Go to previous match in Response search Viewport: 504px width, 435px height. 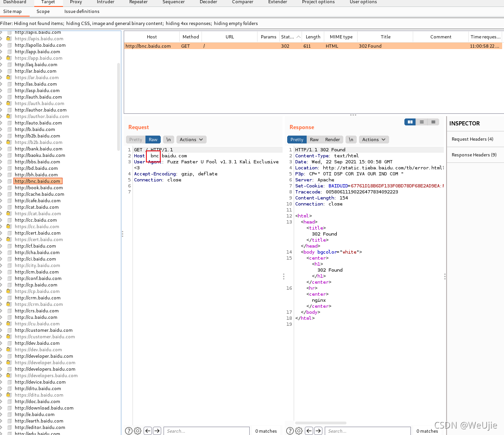[x=309, y=431]
